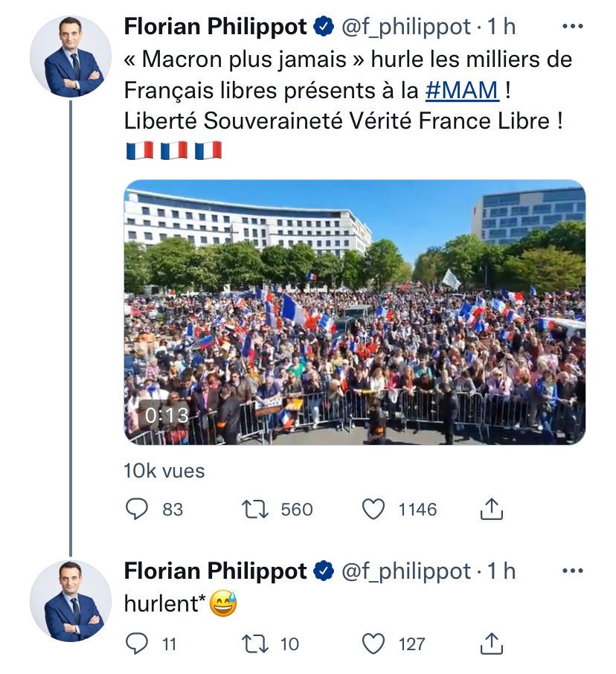Reply to the first tweet

pyautogui.click(x=138, y=510)
